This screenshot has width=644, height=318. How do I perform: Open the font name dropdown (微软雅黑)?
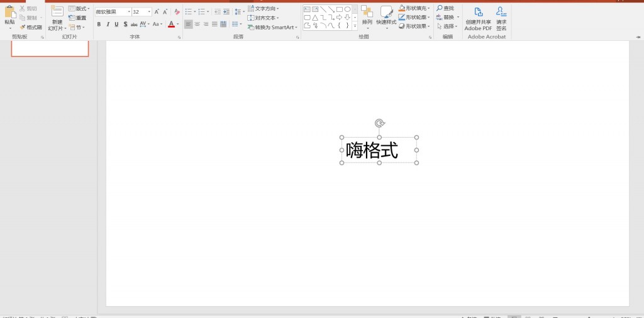[129, 12]
